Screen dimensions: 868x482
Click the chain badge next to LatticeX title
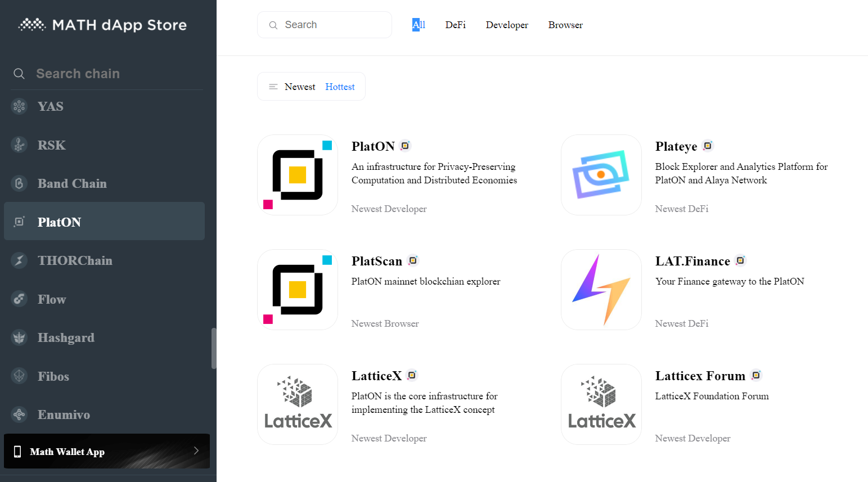[x=412, y=375]
